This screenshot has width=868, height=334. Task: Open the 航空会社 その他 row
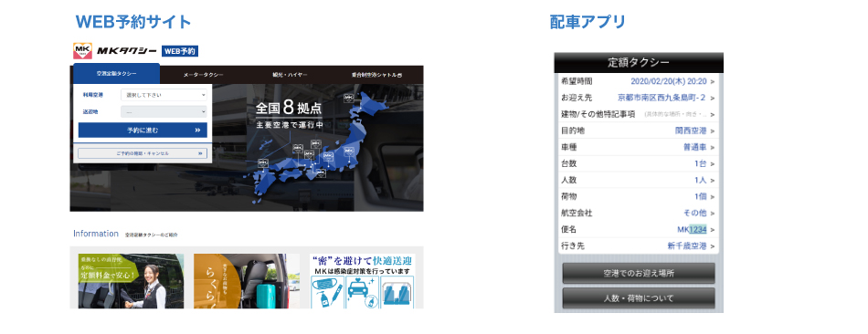639,213
